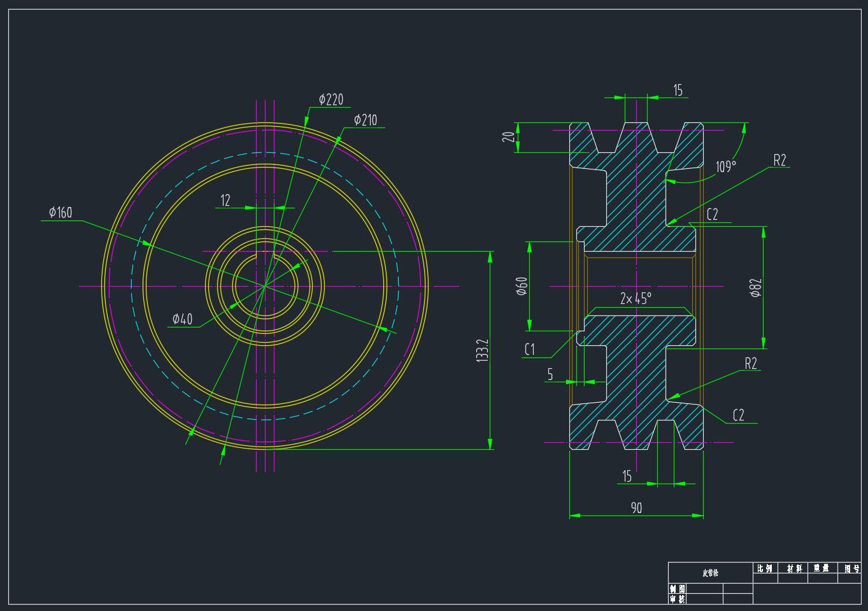Select the 制图 drafter cell in title block

coord(678,589)
